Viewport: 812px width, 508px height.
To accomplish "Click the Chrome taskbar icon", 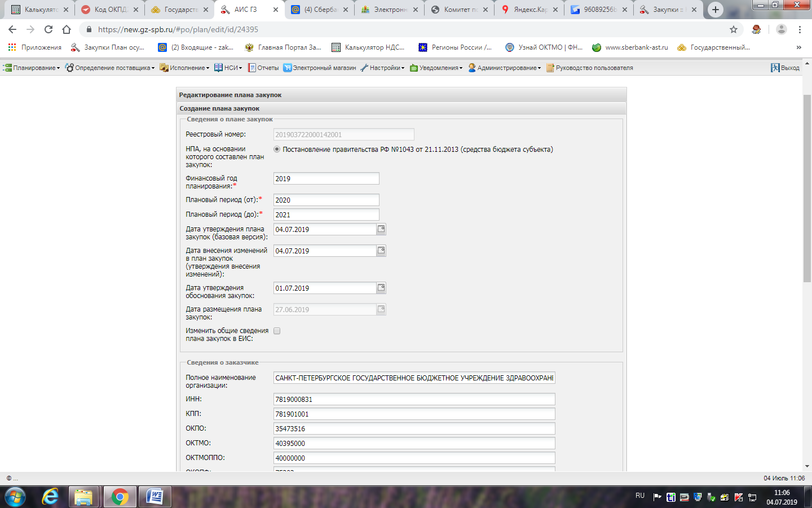I will 119,497.
